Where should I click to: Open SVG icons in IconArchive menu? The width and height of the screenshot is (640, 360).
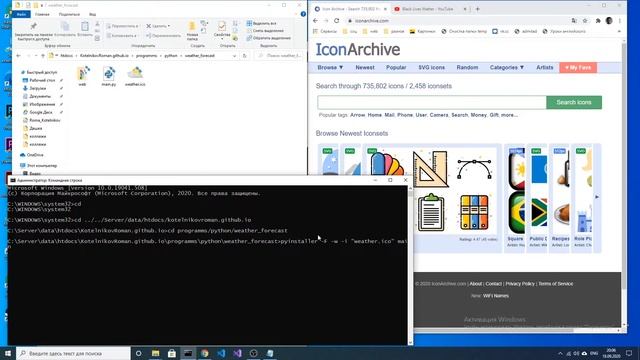431,67
